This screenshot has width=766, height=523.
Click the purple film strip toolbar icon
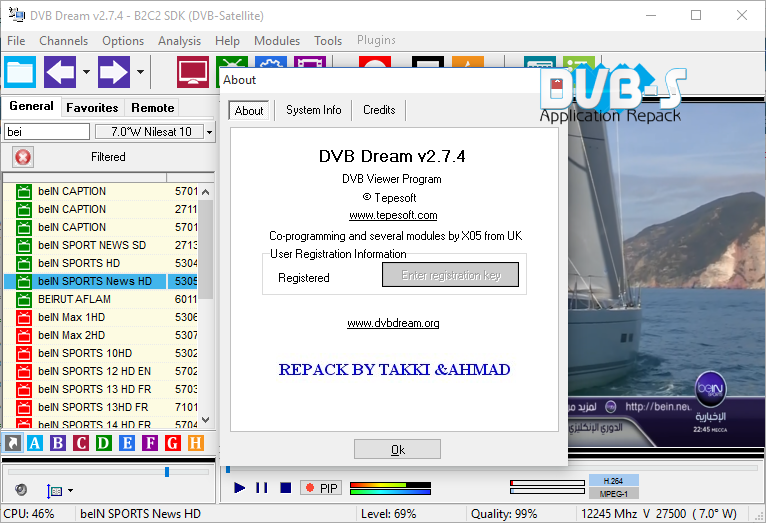[x=310, y=62]
